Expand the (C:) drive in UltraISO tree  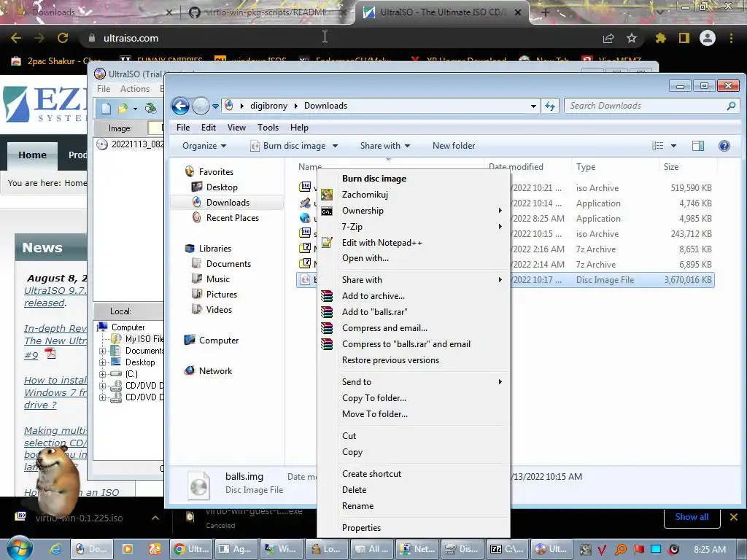click(102, 374)
